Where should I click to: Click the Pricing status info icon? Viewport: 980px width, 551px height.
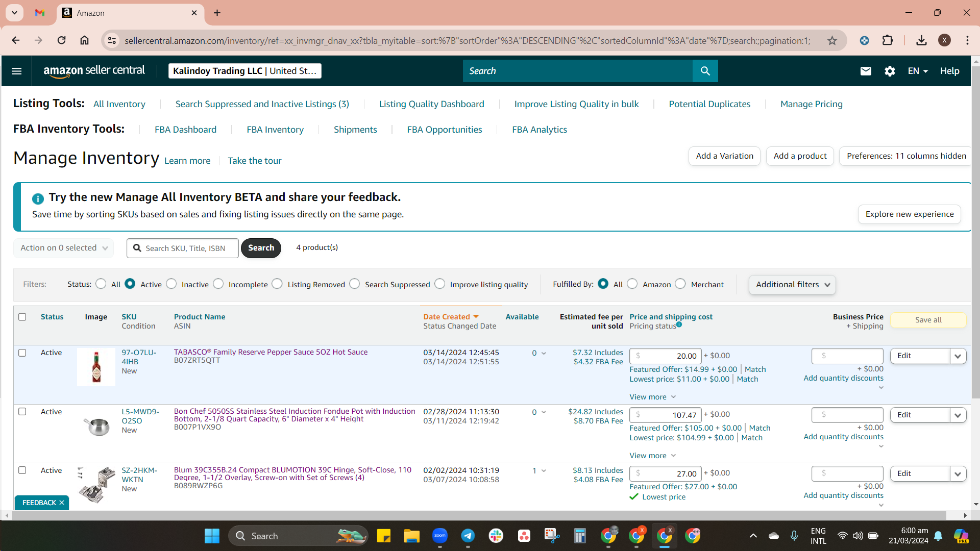click(x=679, y=324)
